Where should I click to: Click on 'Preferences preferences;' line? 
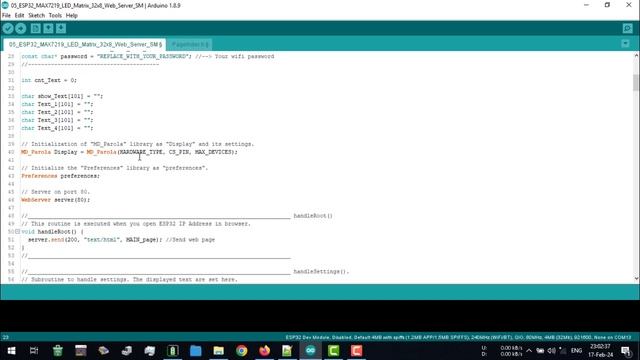pyautogui.click(x=60, y=176)
